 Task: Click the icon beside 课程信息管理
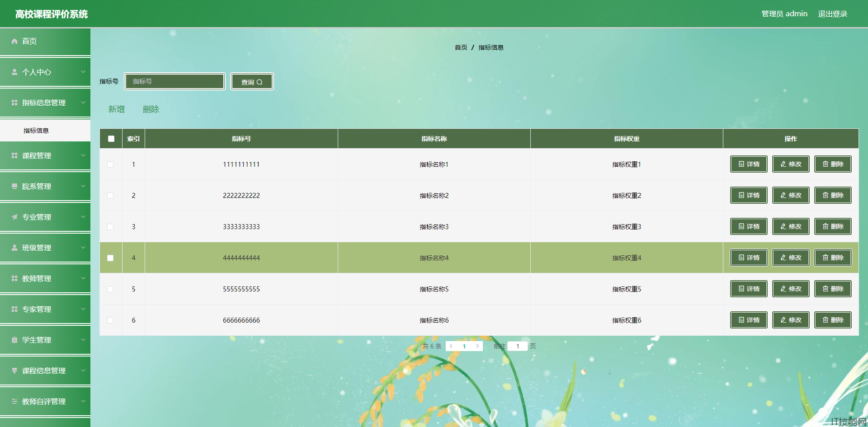pyautogui.click(x=14, y=371)
